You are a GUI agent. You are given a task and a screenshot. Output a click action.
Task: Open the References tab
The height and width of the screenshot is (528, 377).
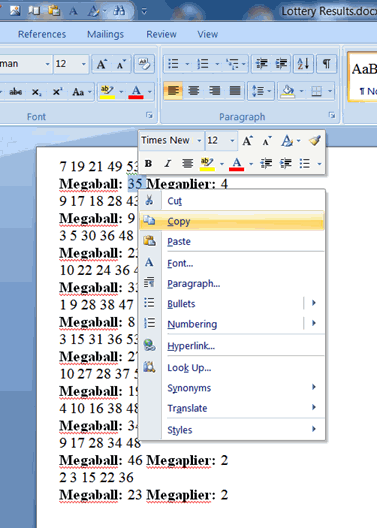(x=42, y=34)
